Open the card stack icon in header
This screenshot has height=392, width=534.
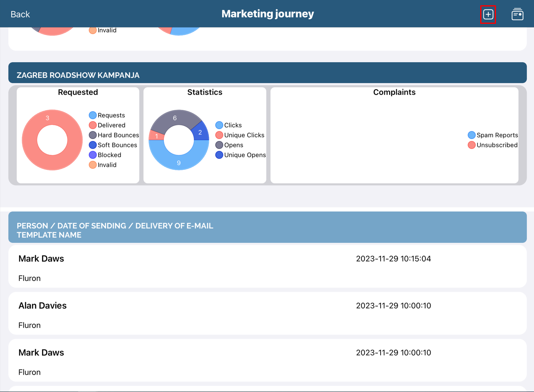pos(517,15)
